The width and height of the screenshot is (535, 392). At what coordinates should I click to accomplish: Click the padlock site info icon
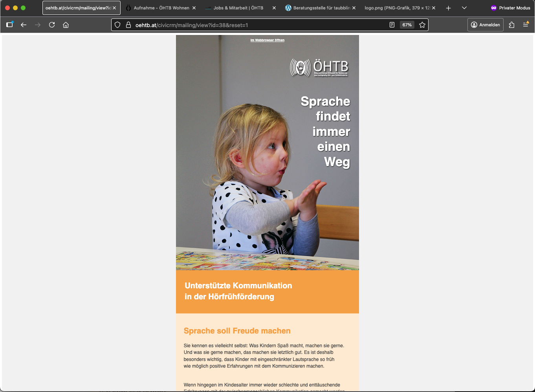pos(128,25)
